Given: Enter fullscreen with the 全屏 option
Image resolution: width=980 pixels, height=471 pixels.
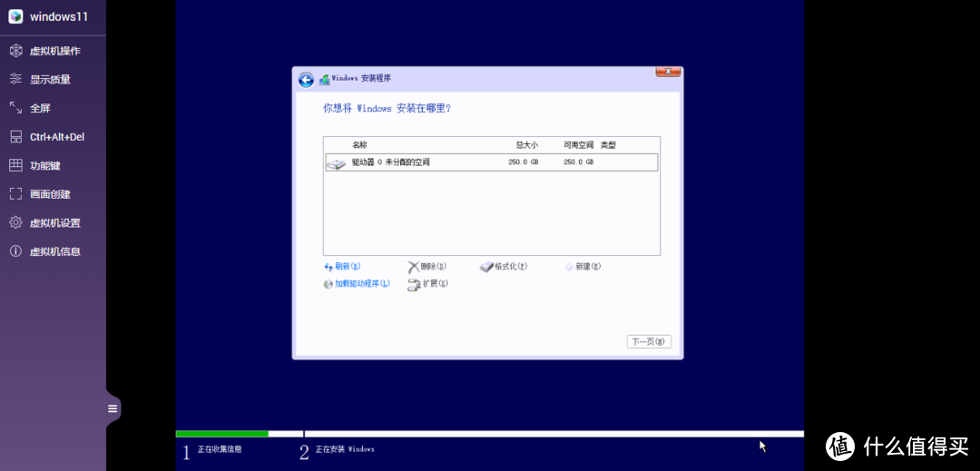Looking at the screenshot, I should (x=40, y=108).
